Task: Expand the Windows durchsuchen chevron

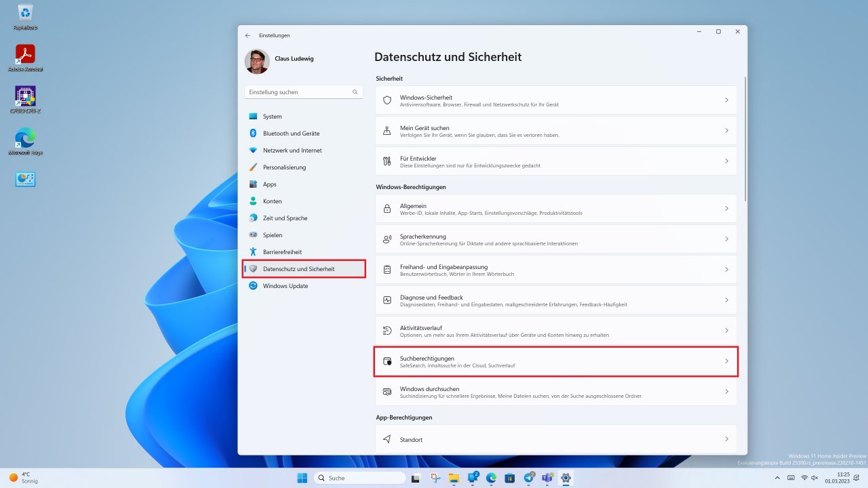Action: point(726,392)
